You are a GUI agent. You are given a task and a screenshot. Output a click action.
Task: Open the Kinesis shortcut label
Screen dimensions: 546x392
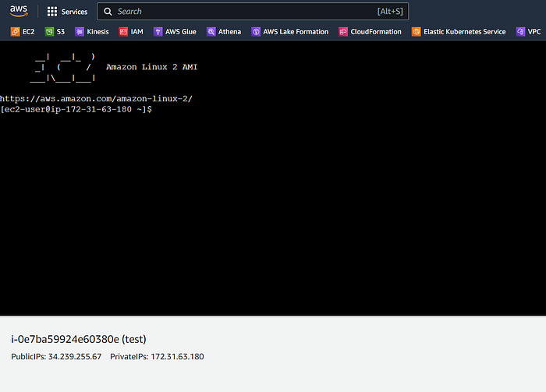tap(97, 32)
